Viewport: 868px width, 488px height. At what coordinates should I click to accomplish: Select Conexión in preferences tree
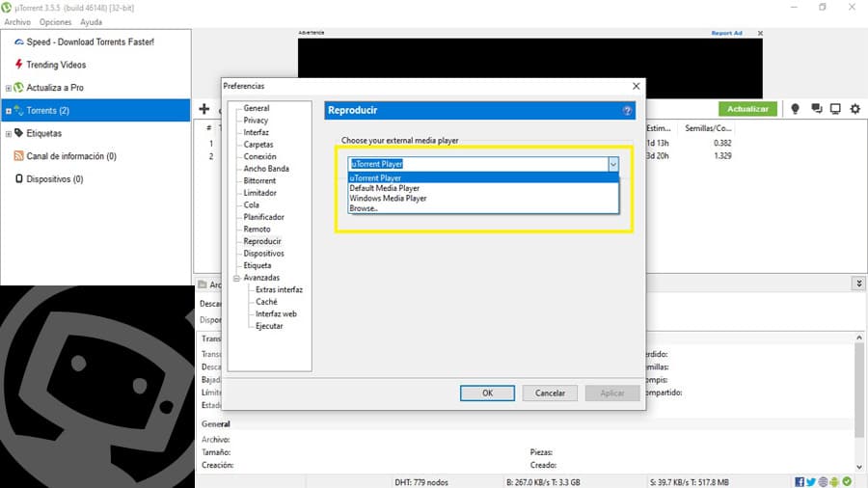point(259,156)
